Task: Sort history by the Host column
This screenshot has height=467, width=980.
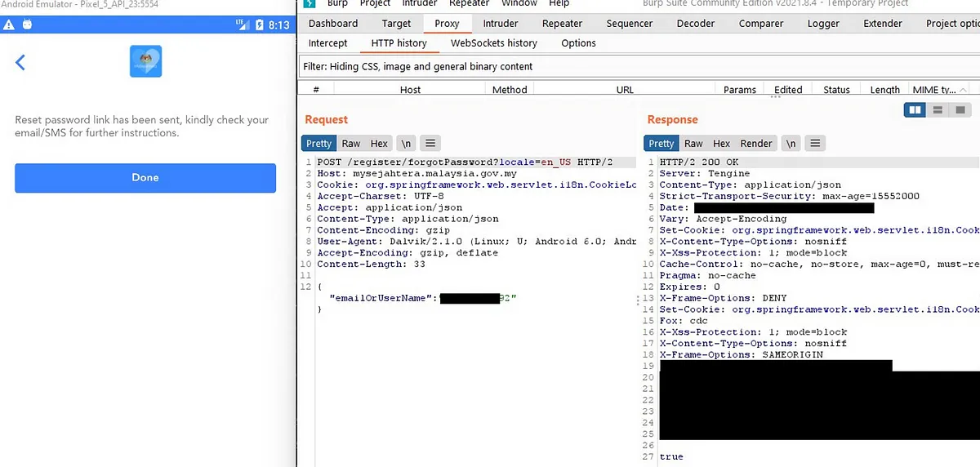Action: (411, 90)
